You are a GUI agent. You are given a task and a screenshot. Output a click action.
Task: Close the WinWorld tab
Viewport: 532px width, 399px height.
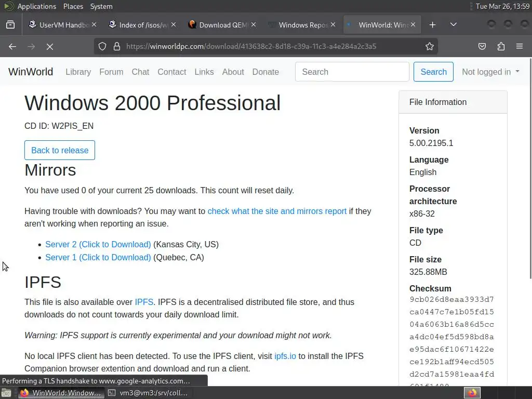413,25
